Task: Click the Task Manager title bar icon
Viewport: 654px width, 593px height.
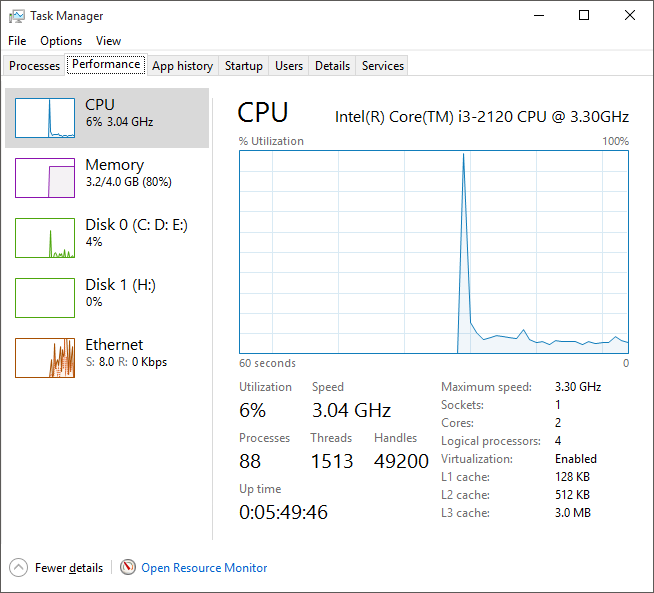Action: pos(16,16)
